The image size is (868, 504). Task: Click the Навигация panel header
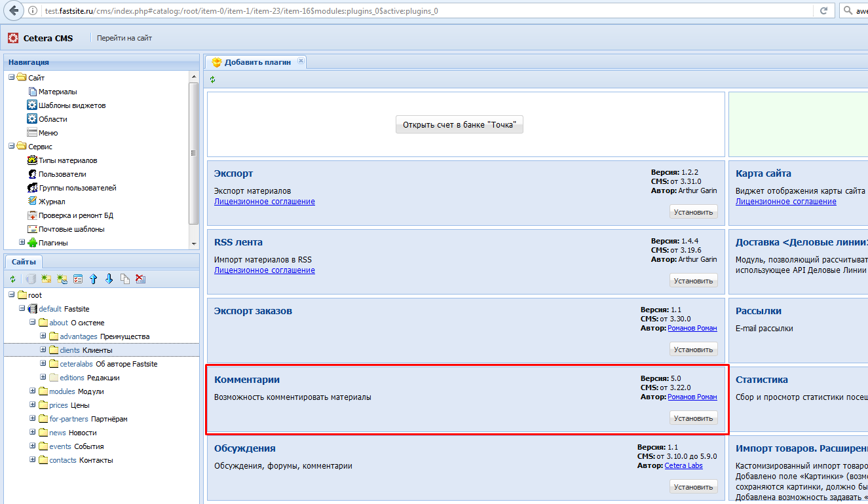[x=101, y=62]
